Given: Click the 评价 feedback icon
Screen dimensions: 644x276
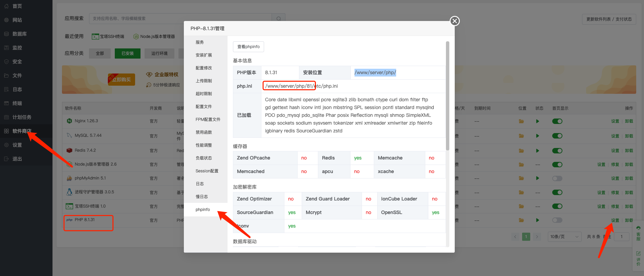Looking at the screenshot, I should coord(638,258).
